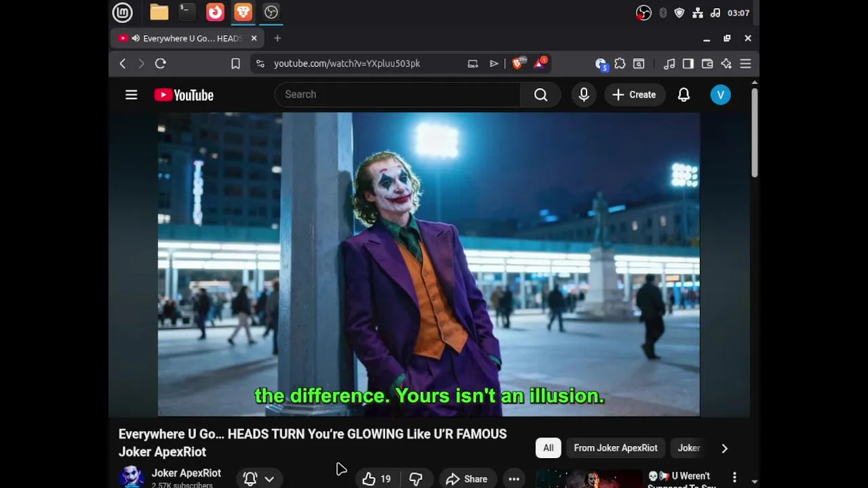Click the address bar URL
868x488 pixels.
[347, 63]
